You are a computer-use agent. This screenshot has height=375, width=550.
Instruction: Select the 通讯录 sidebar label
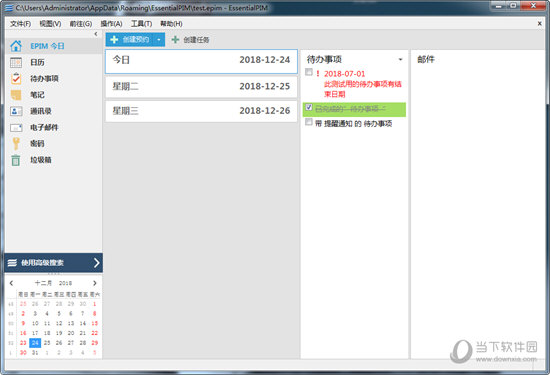pyautogui.click(x=41, y=111)
